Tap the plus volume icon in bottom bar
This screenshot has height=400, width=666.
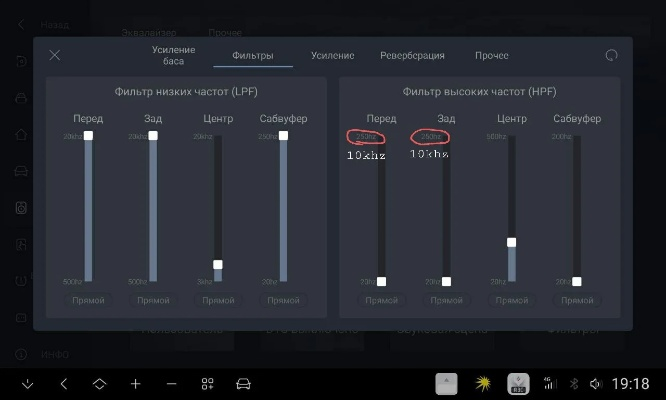[x=136, y=384]
